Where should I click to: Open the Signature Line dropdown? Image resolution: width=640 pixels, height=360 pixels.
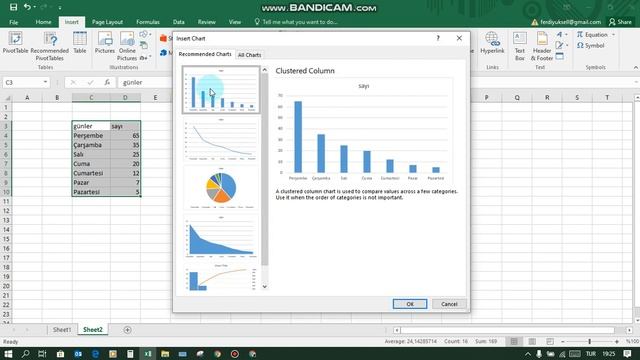coord(562,45)
